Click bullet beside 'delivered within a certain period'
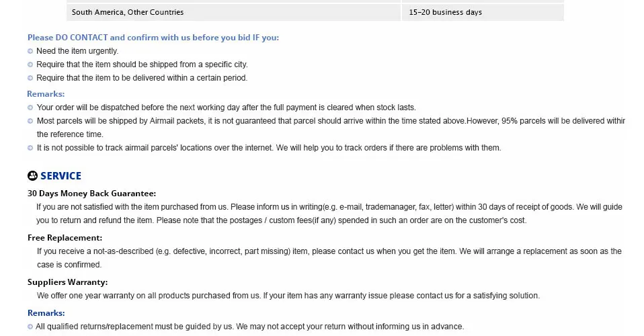 click(30, 78)
